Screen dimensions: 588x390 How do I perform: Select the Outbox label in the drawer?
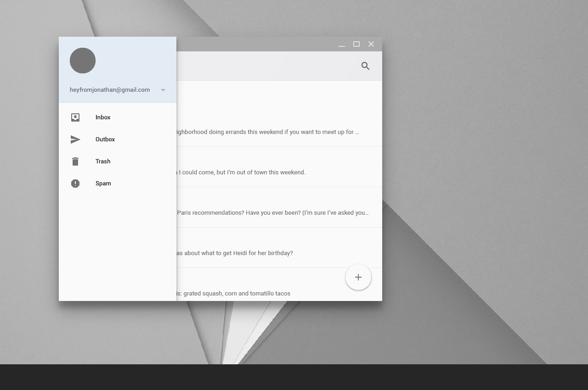pos(105,139)
